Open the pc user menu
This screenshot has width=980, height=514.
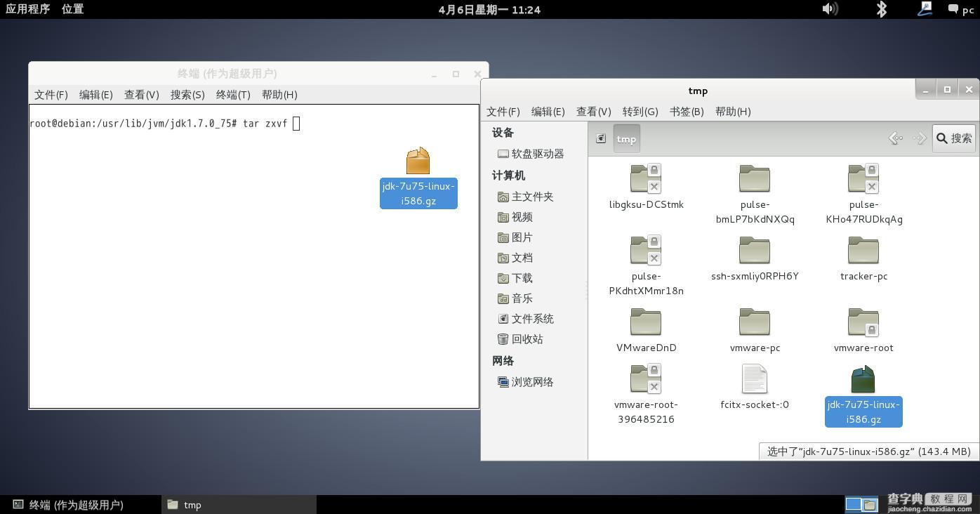[962, 9]
